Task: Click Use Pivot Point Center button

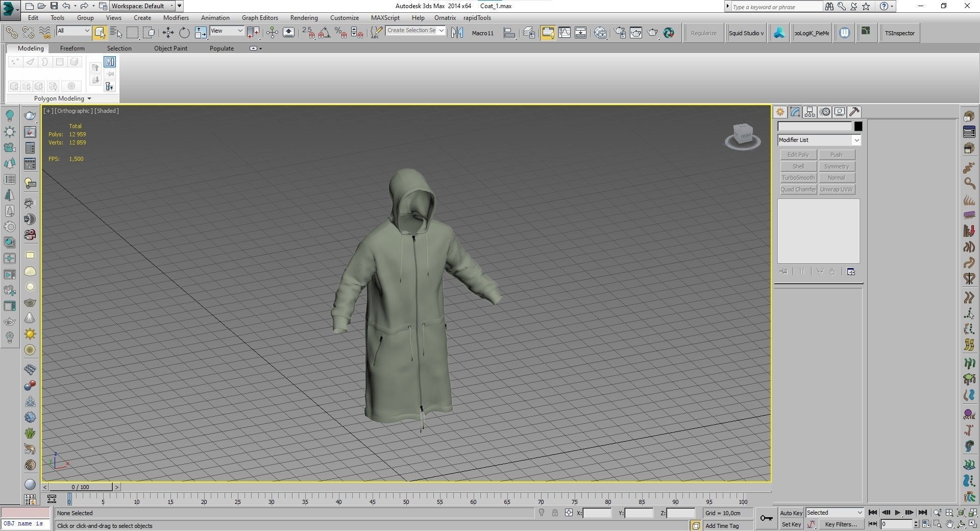Action: pyautogui.click(x=253, y=33)
